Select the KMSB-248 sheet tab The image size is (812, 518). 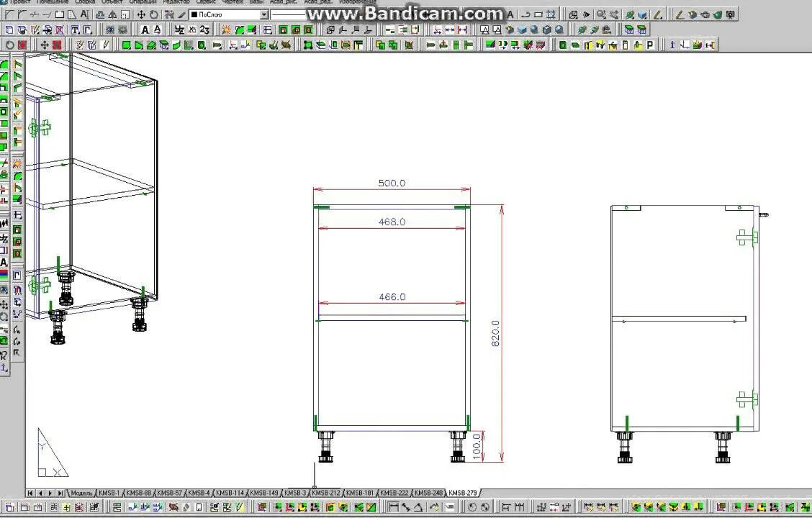tap(428, 493)
